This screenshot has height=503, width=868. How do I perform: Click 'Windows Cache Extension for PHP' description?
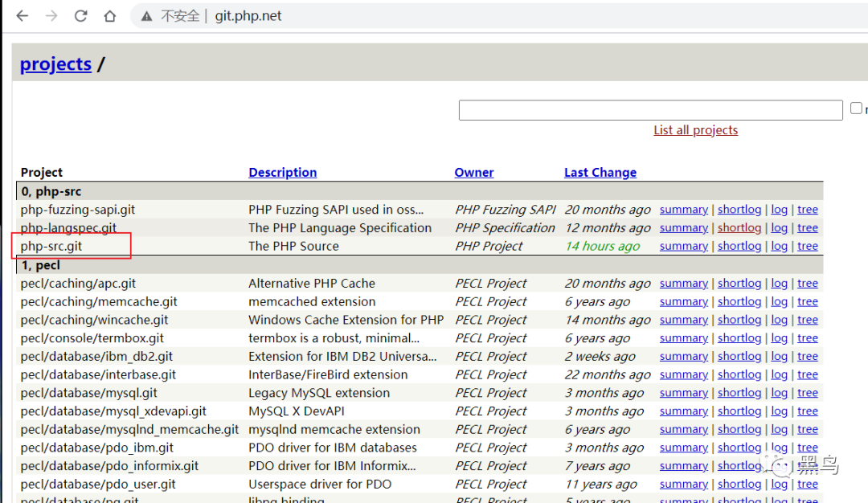click(346, 320)
